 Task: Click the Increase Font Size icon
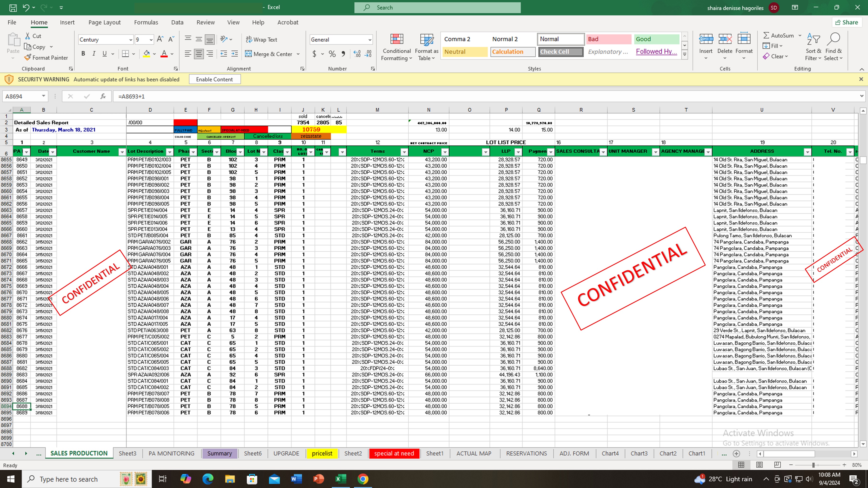tap(160, 39)
